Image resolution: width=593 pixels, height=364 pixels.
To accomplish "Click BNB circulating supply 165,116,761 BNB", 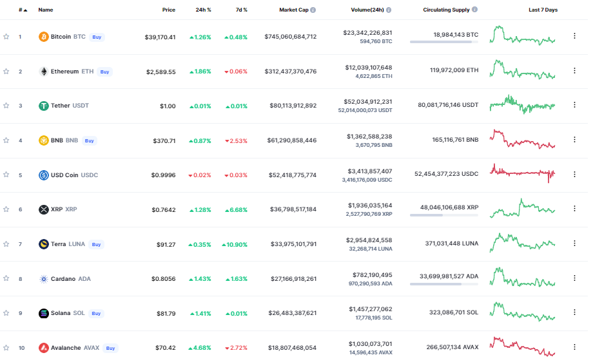I will click(x=455, y=139).
